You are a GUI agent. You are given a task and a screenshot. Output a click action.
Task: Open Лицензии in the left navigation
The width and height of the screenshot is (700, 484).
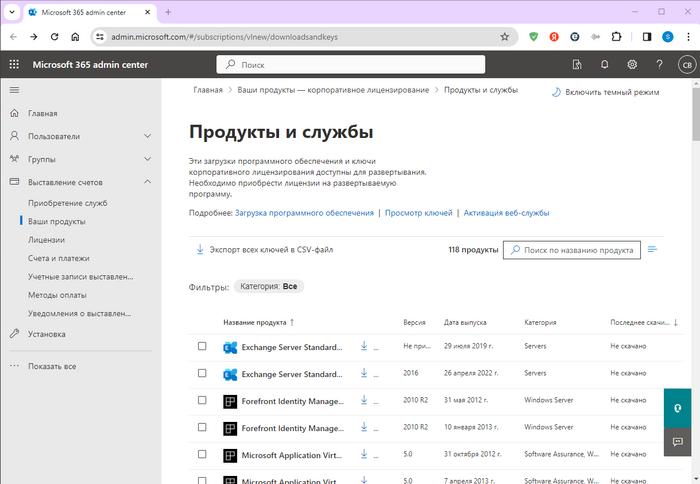click(46, 240)
